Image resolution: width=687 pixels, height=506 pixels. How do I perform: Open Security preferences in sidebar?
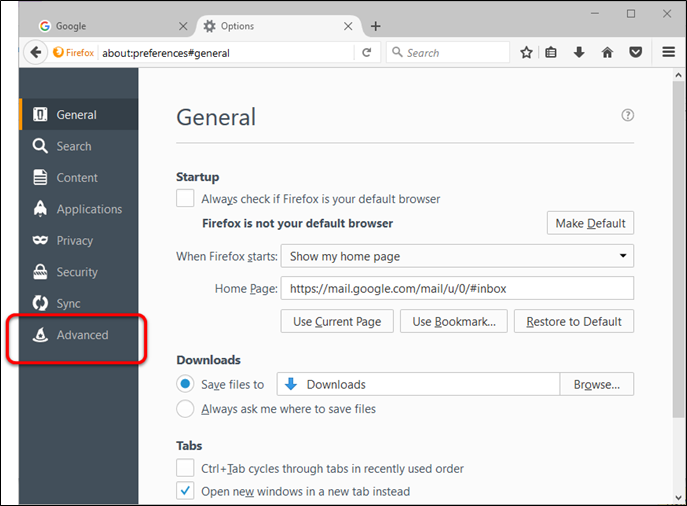coord(79,272)
